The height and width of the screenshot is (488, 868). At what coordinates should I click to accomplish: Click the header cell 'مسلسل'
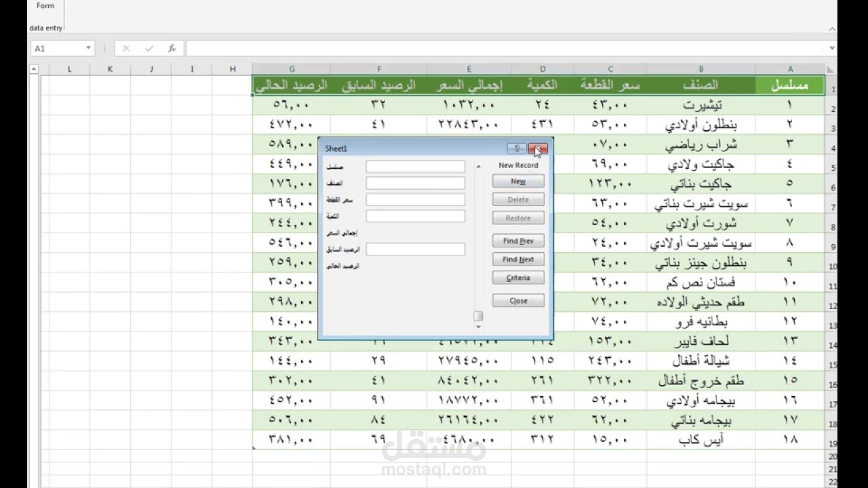(x=790, y=85)
